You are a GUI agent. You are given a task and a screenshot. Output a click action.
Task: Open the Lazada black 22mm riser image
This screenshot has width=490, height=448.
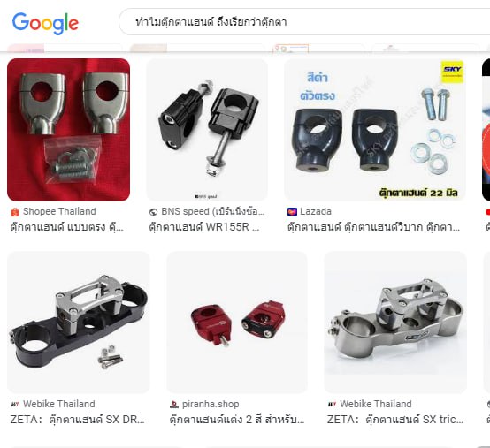pyautogui.click(x=375, y=130)
